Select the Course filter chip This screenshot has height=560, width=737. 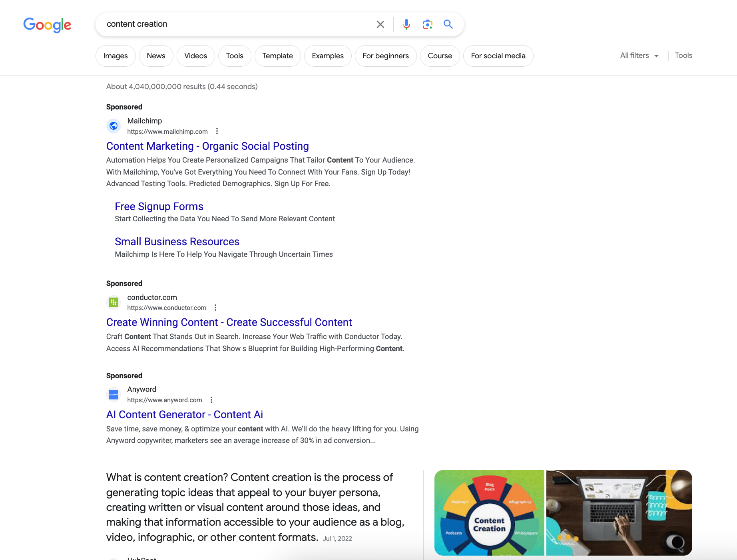click(440, 56)
